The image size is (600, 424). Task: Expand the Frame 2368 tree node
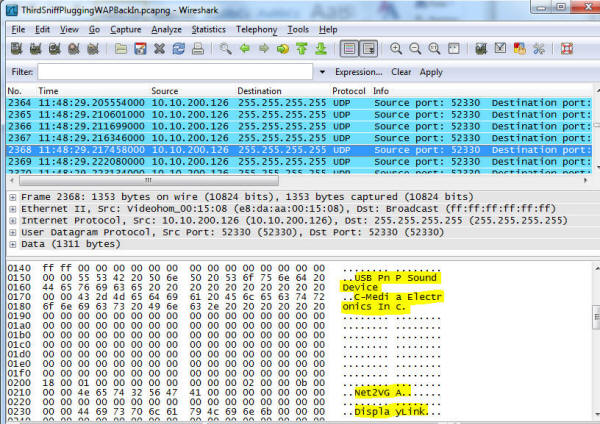13,197
